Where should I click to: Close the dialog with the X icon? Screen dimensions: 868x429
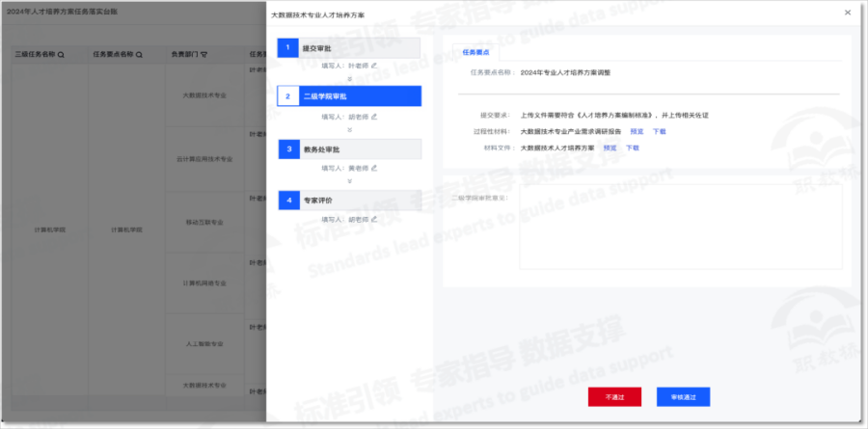(x=847, y=13)
